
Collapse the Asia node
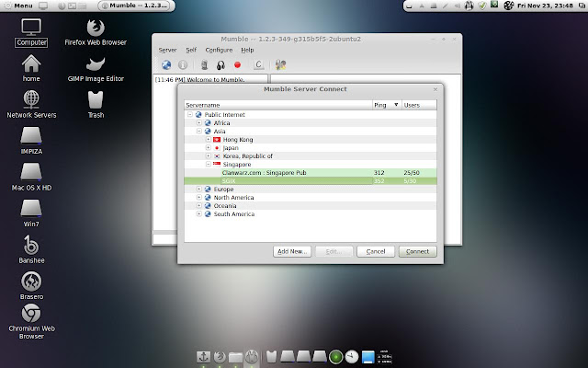(199, 131)
